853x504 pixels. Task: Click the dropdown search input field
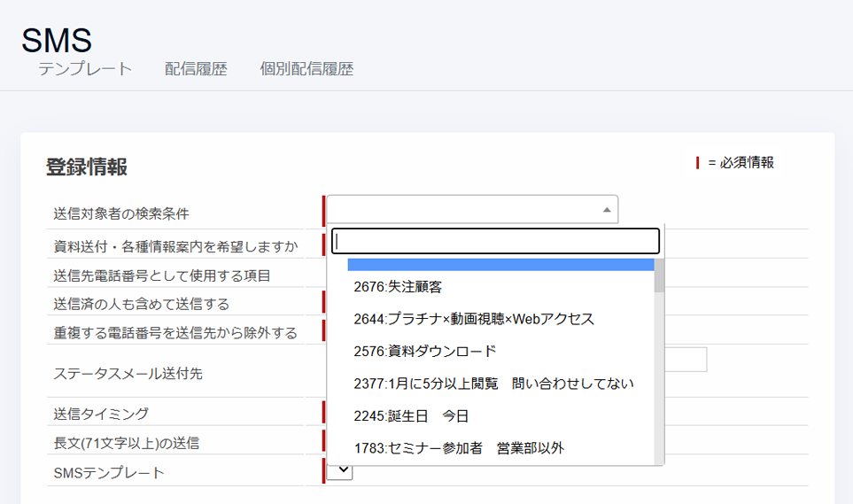[495, 241]
